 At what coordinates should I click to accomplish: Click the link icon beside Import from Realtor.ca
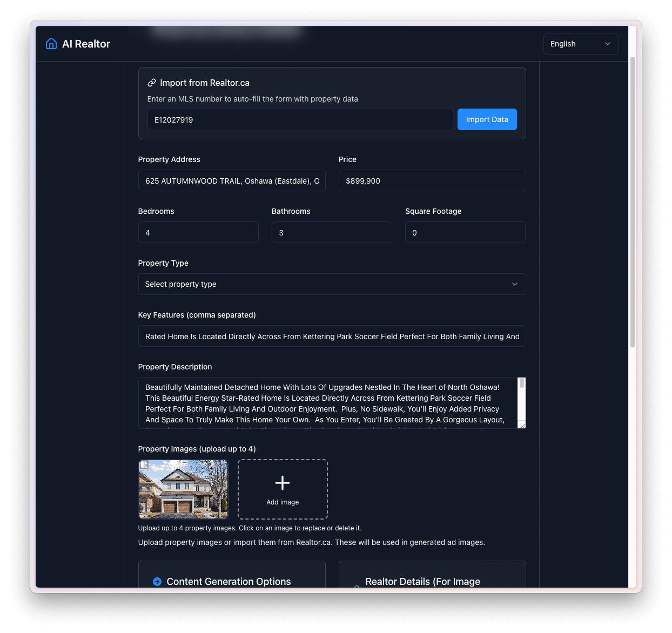(x=152, y=83)
